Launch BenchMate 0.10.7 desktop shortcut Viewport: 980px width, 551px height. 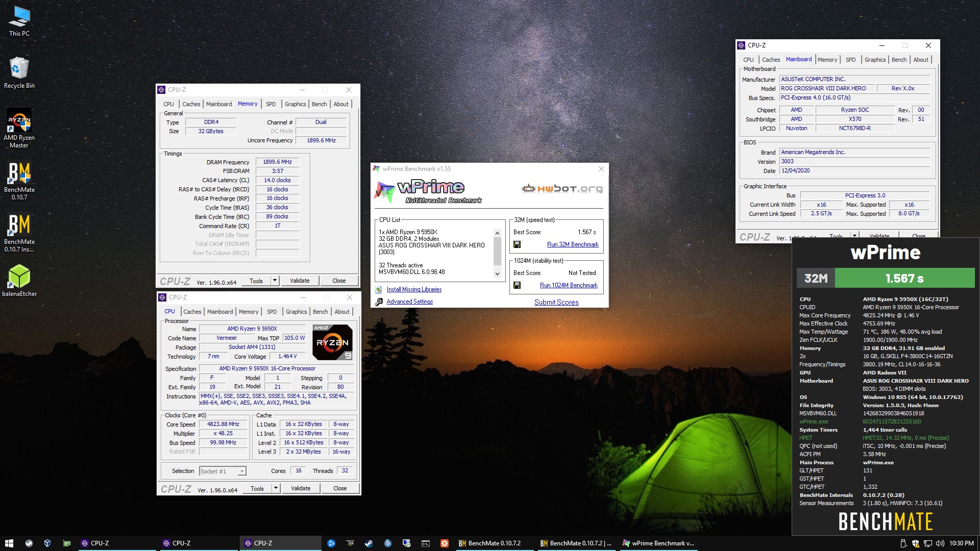pyautogui.click(x=19, y=181)
